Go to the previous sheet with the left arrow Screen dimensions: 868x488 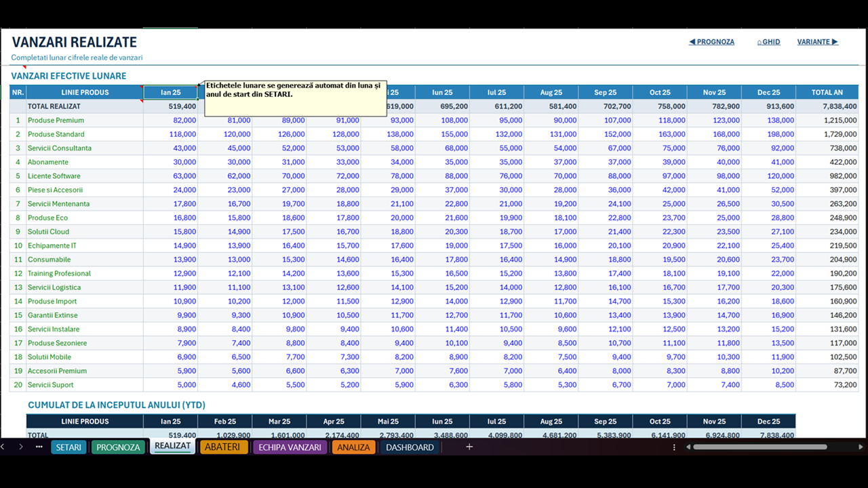3,447
